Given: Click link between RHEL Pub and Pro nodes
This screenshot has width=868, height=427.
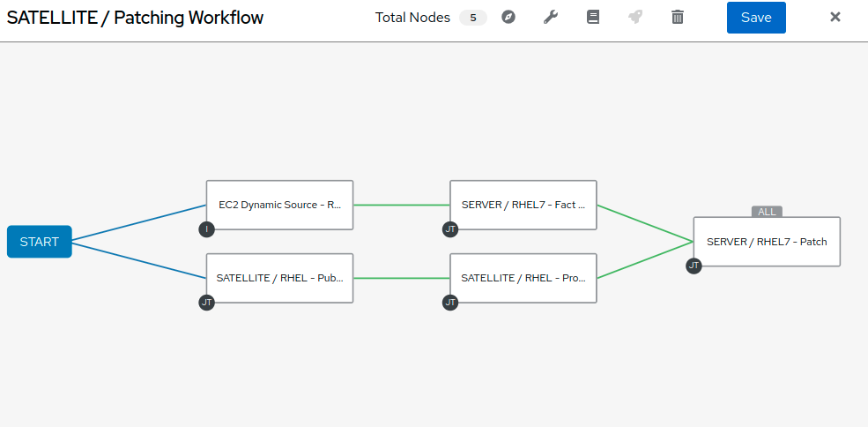Looking at the screenshot, I should pos(401,279).
